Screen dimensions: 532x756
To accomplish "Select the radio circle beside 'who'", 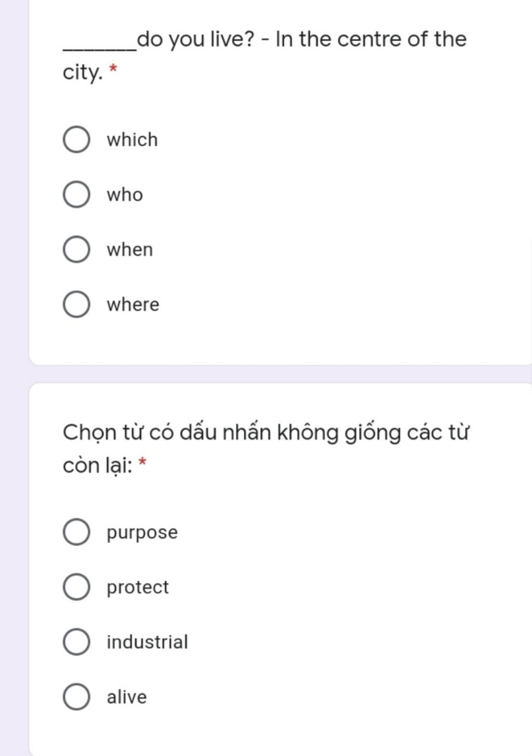I will (x=76, y=194).
